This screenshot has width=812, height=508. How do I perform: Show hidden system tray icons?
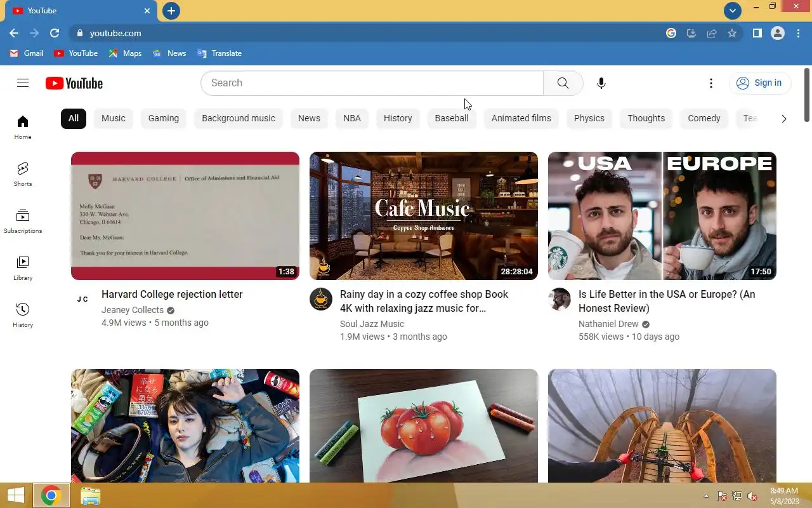pyautogui.click(x=706, y=496)
